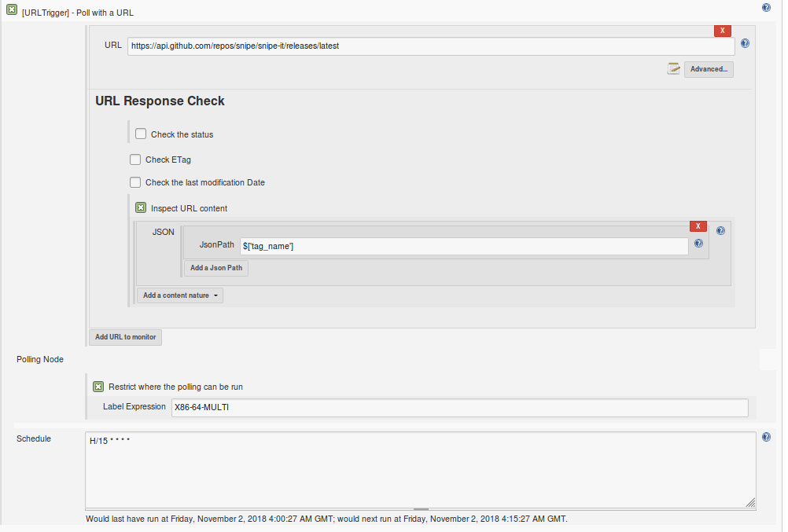788x532 pixels.
Task: Open help for URLTrigger section header
Action: coord(766,7)
